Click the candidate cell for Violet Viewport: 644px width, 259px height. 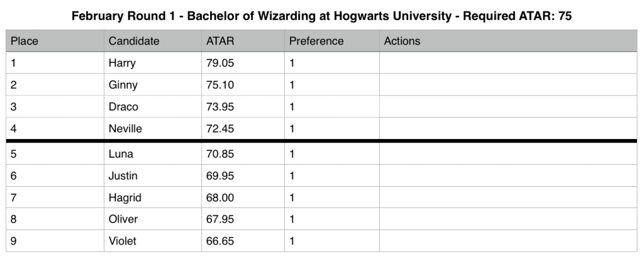tap(122, 241)
